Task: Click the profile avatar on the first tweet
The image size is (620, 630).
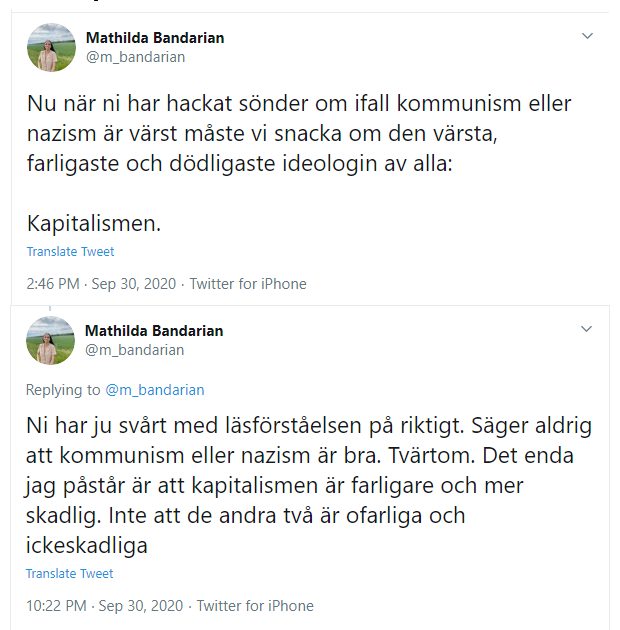Action: click(50, 47)
